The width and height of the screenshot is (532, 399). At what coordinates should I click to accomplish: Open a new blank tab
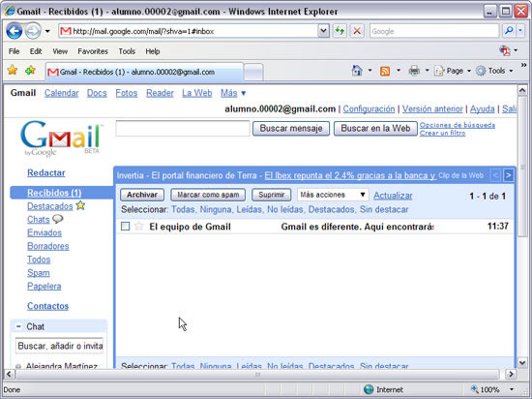click(253, 73)
